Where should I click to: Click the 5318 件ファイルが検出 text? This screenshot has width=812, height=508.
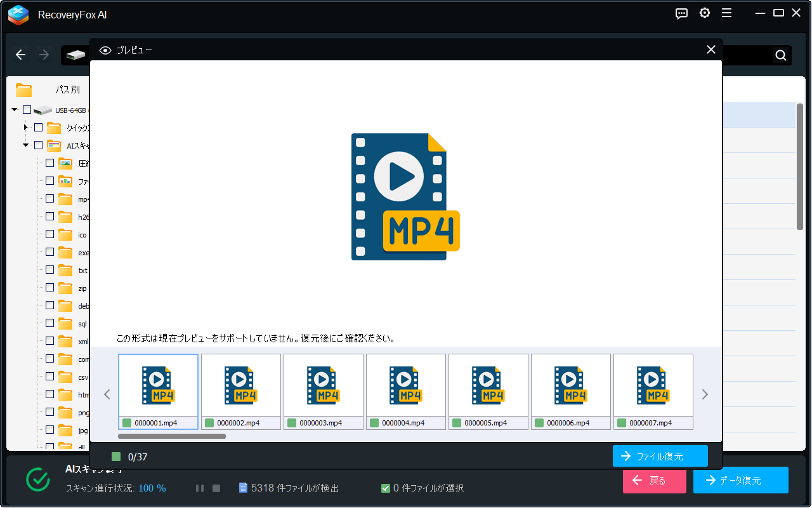click(x=295, y=488)
